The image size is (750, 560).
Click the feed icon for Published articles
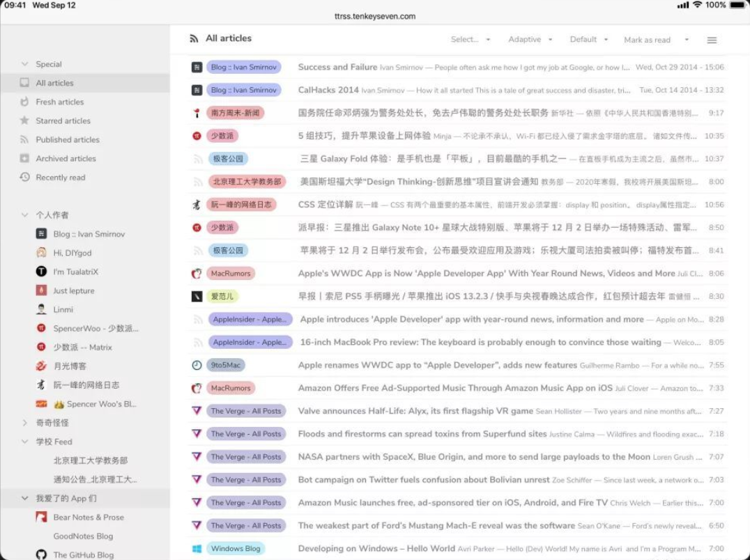(24, 139)
